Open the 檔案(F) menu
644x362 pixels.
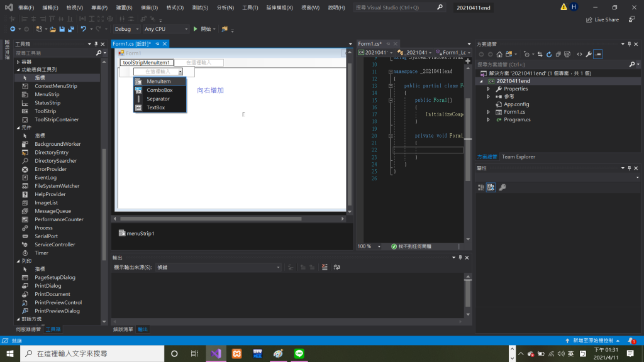26,8
